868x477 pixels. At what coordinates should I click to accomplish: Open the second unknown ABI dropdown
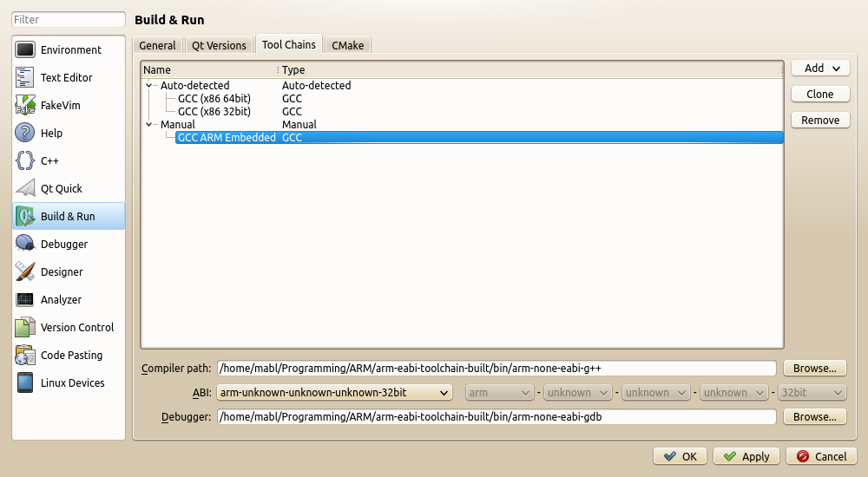(655, 392)
